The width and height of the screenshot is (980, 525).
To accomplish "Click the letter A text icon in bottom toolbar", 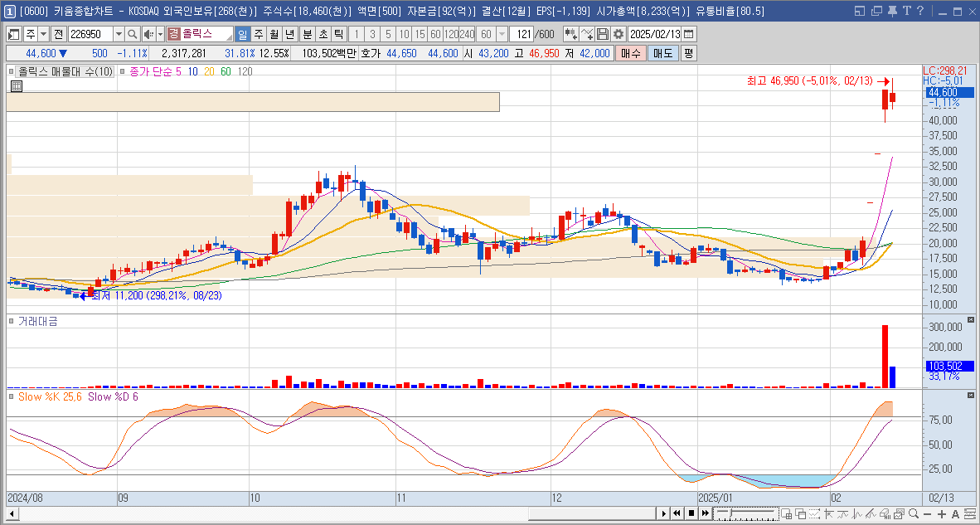I will coord(955,513).
